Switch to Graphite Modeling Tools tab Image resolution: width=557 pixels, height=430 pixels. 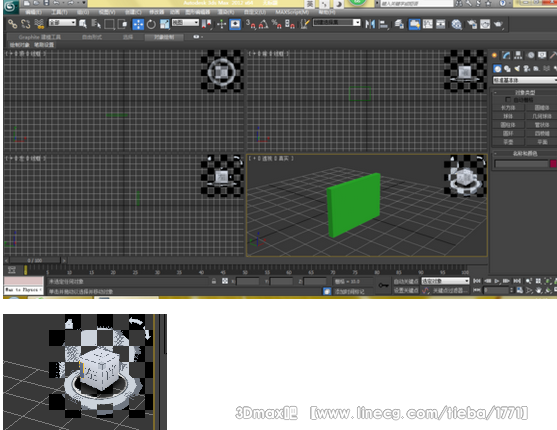pyautogui.click(x=39, y=37)
